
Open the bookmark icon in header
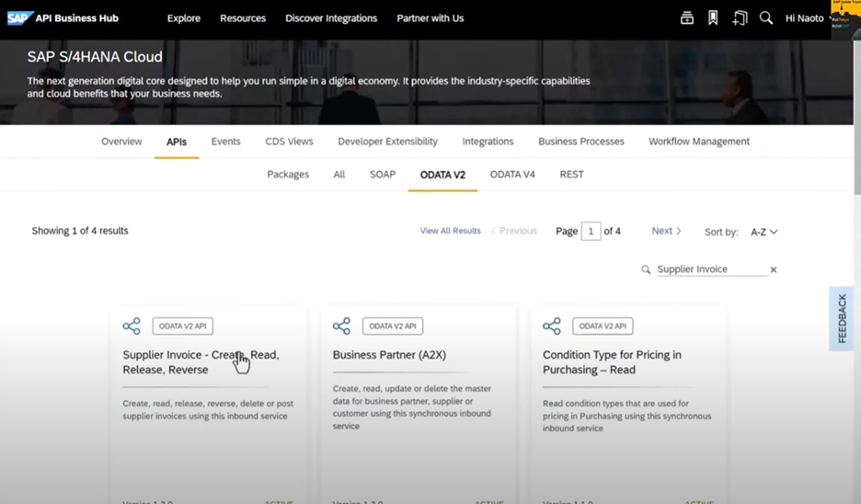click(x=713, y=18)
